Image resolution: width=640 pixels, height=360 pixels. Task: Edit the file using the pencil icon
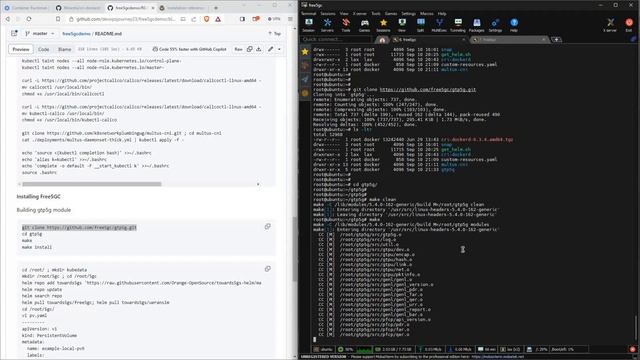pos(270,49)
